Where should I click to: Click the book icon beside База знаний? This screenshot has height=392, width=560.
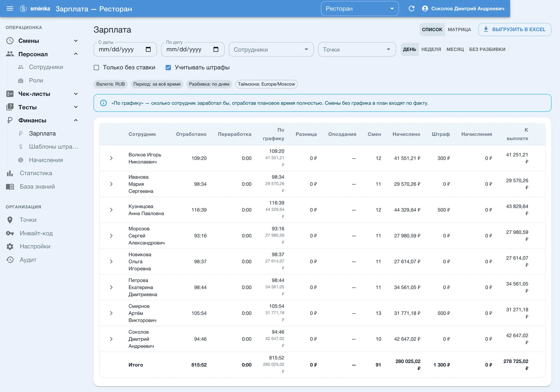(x=10, y=187)
